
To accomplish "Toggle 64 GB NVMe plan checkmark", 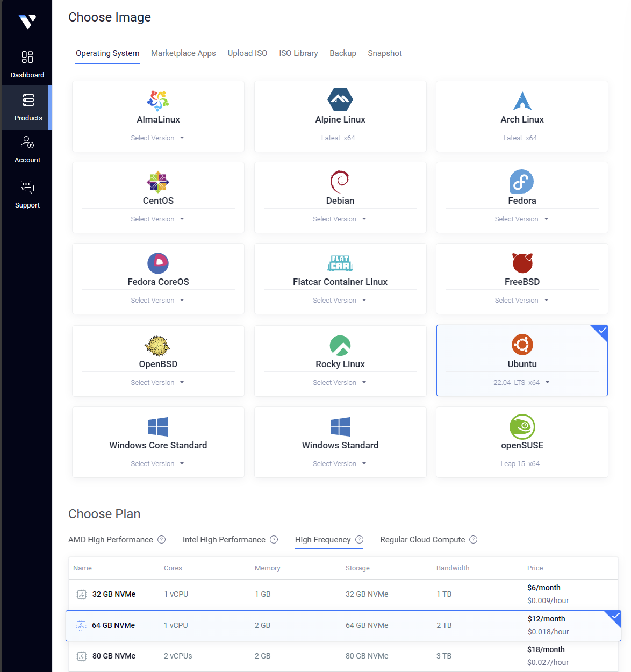I will coord(615,616).
